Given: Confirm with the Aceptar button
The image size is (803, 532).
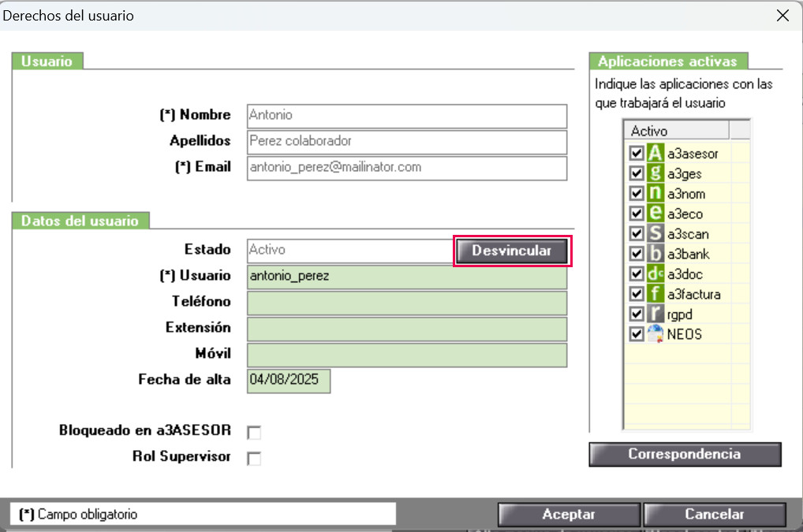Looking at the screenshot, I should (569, 514).
